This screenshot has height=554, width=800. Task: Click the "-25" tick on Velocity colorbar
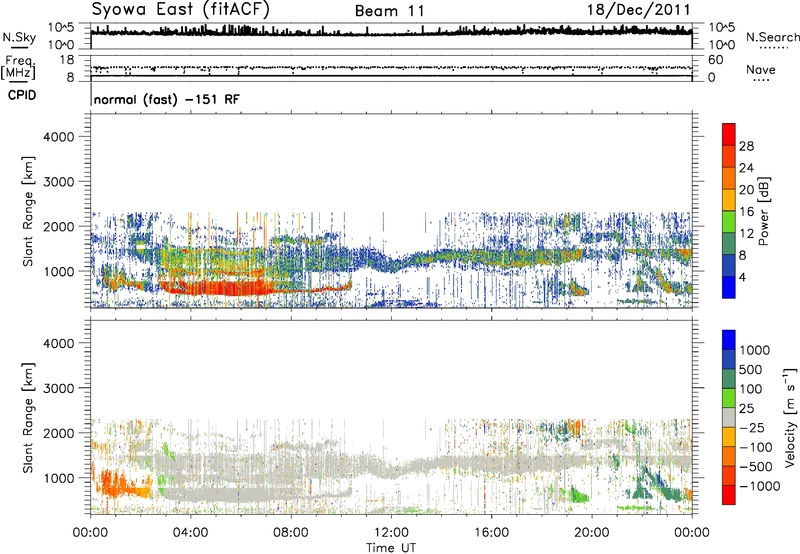point(752,427)
